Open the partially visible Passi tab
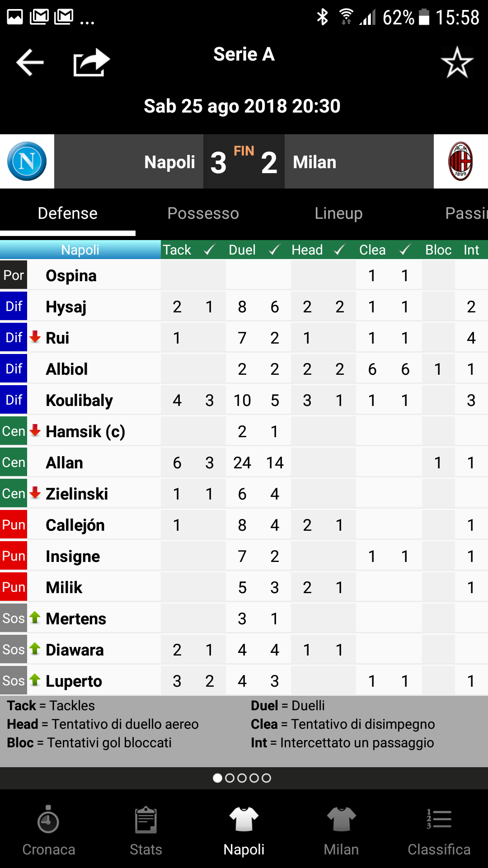The image size is (488, 868). pos(465,213)
